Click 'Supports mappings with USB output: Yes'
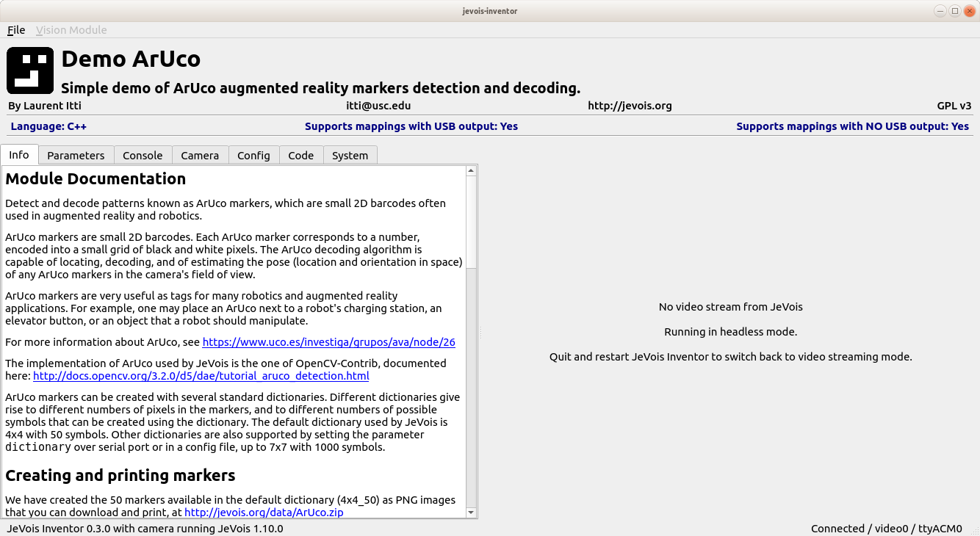Screen dimensions: 980x536 click(411, 126)
